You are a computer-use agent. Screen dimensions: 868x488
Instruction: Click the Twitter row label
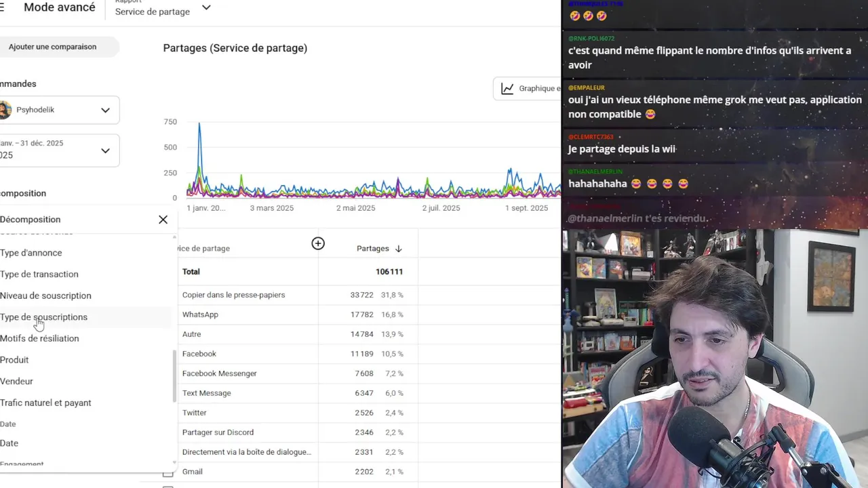coord(195,413)
